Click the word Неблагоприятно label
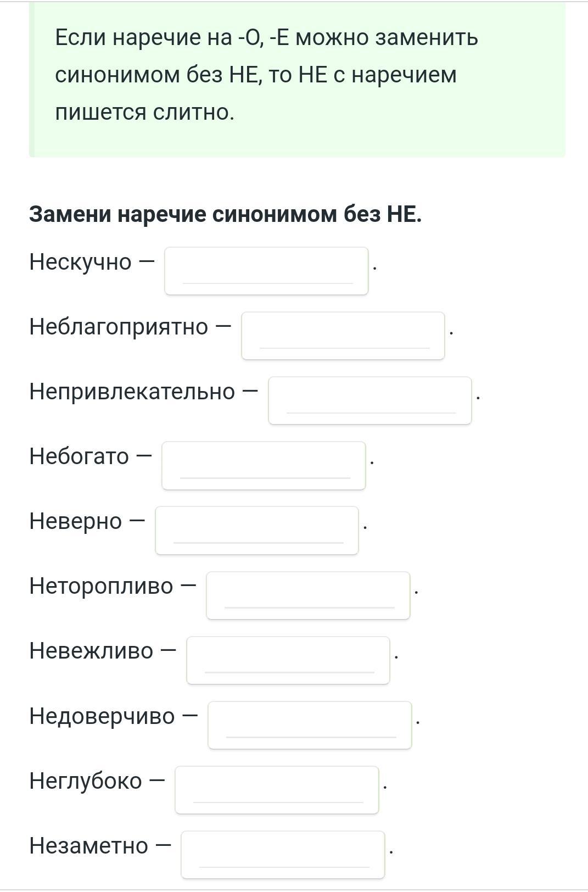The image size is (588, 892). point(119,326)
